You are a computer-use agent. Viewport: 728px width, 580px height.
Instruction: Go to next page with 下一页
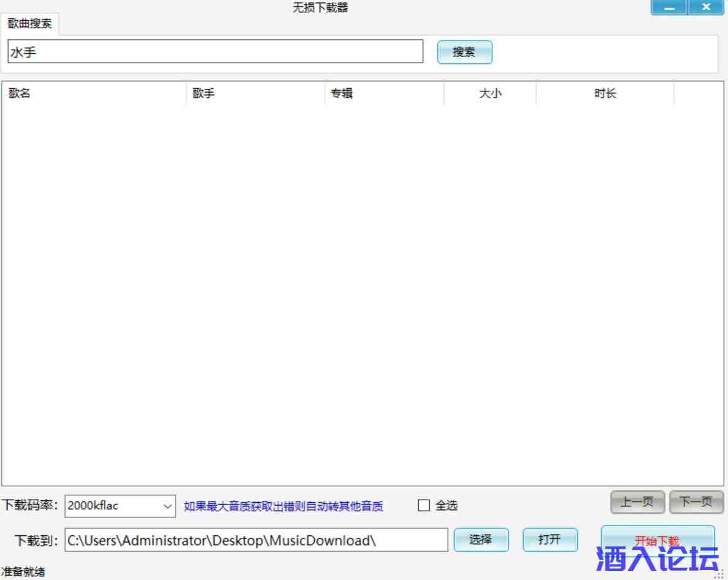[x=697, y=502]
